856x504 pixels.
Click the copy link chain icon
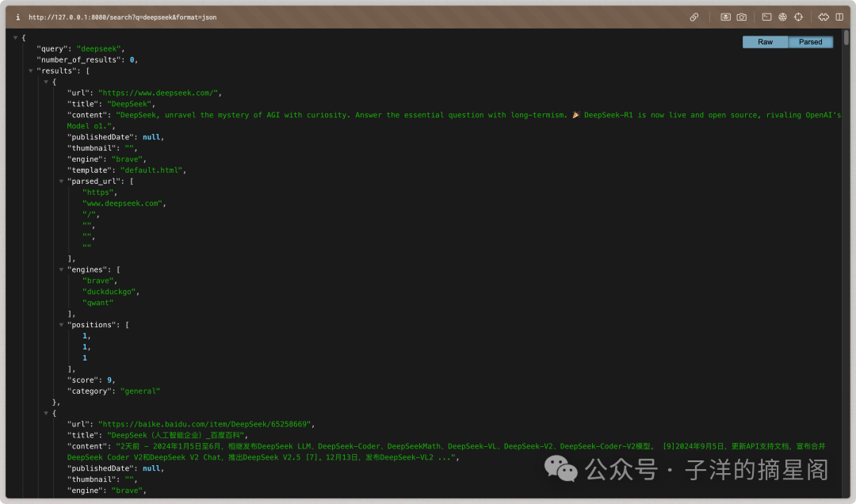pos(694,17)
